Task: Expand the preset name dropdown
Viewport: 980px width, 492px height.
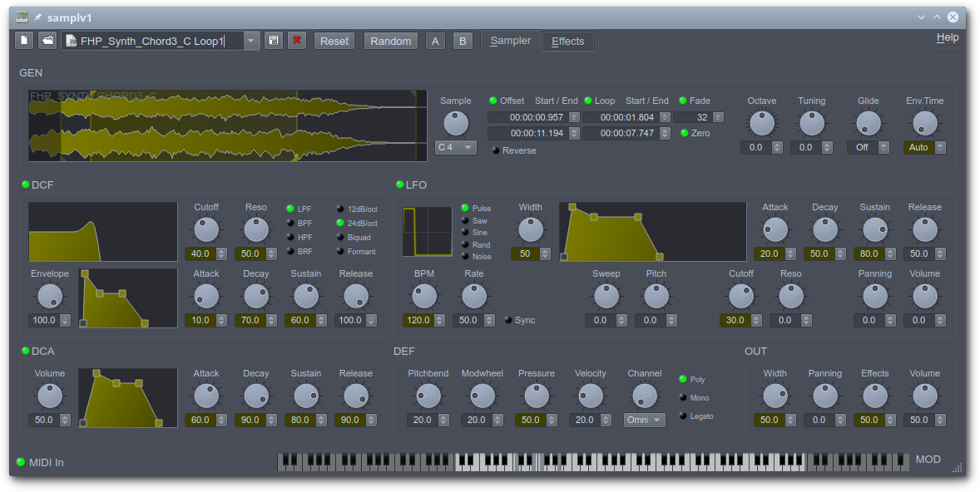Action: click(252, 41)
